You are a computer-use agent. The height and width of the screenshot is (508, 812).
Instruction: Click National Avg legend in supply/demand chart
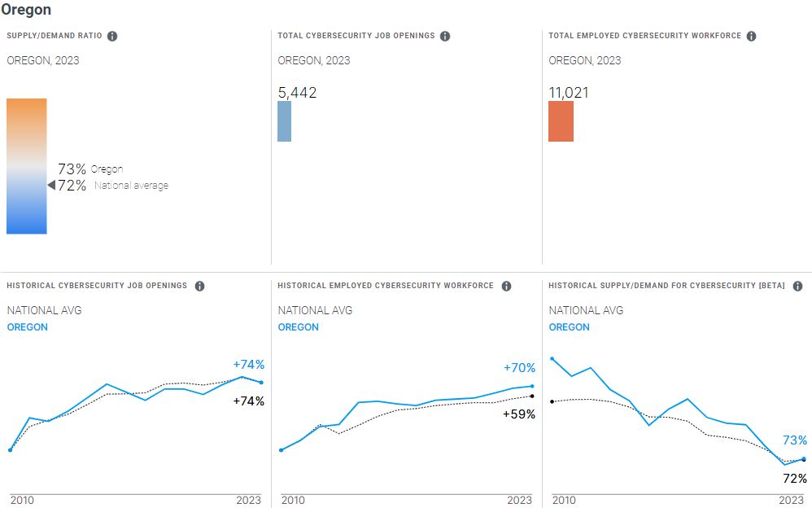(586, 310)
